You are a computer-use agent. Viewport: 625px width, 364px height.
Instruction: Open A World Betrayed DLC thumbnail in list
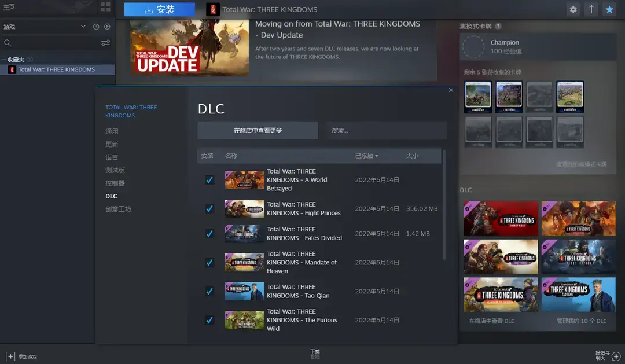tap(244, 180)
